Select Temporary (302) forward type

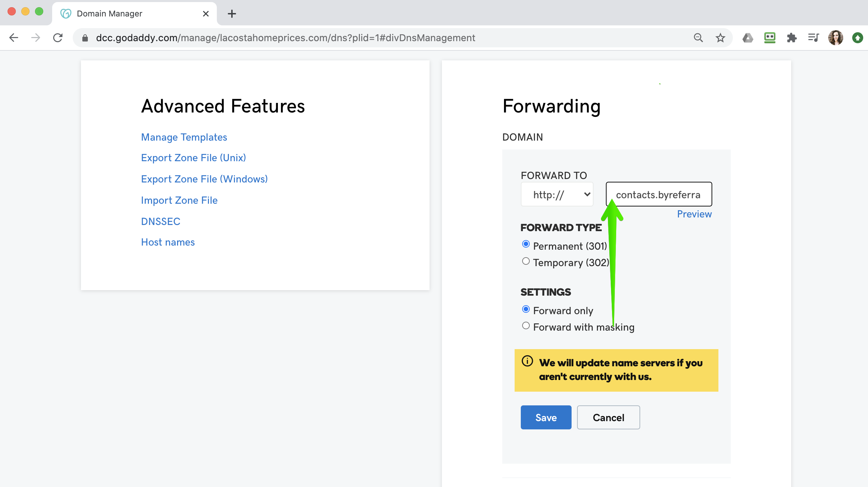coord(526,262)
